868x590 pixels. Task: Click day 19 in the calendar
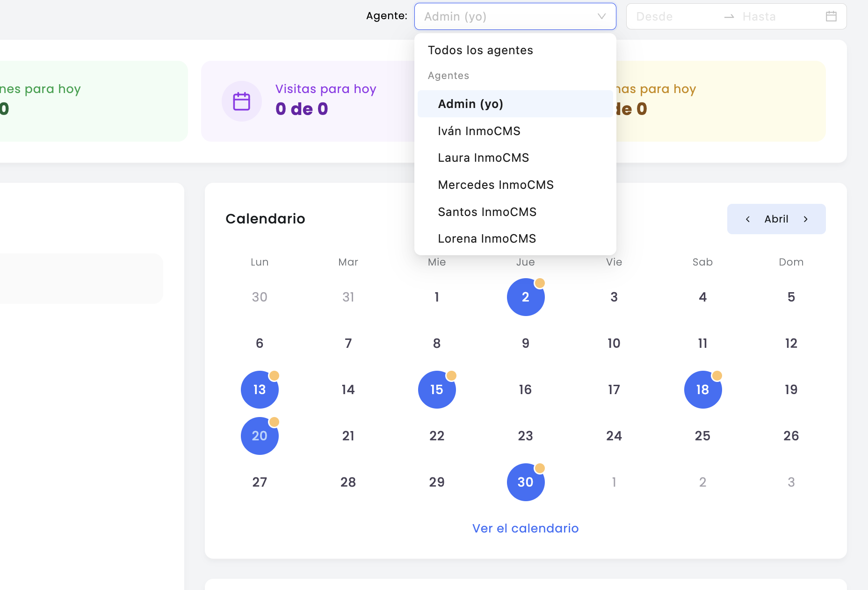tap(791, 389)
